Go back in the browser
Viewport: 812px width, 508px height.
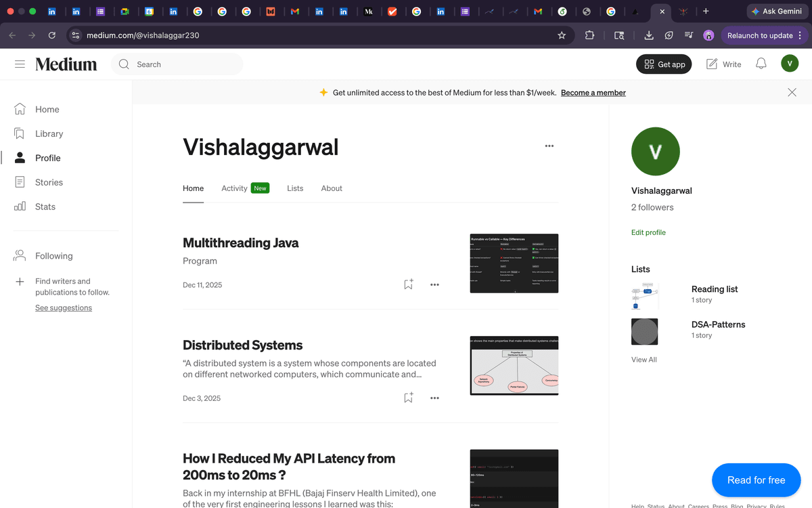tap(13, 35)
